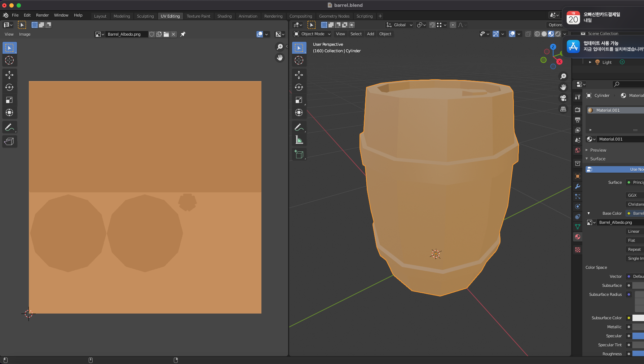Select the Annotate tool in UV editor

[9, 127]
